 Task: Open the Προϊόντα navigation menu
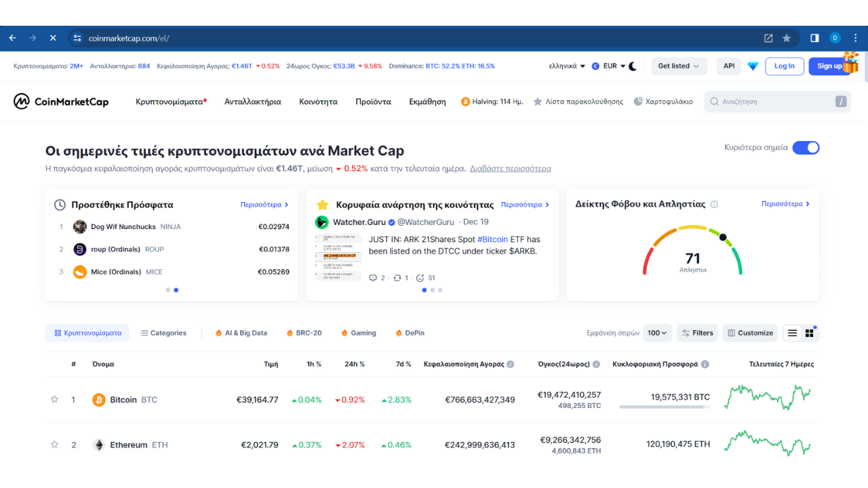pos(373,102)
